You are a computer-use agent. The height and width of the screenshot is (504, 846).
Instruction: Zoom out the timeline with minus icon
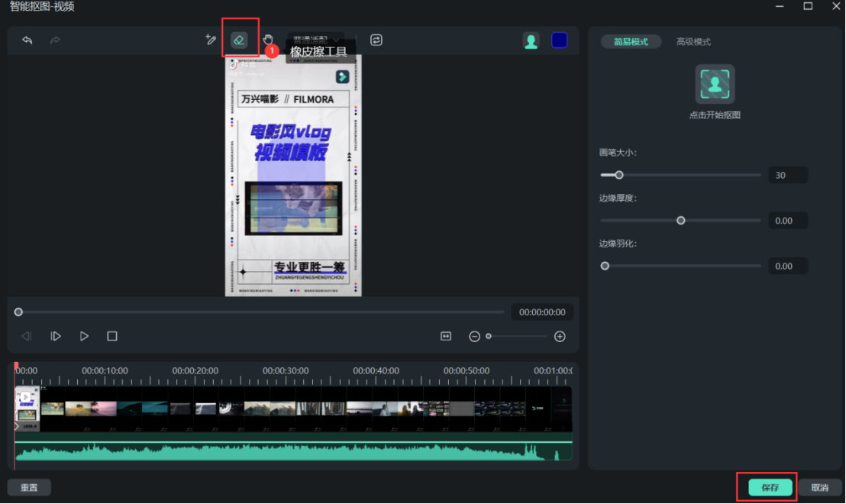pos(474,336)
